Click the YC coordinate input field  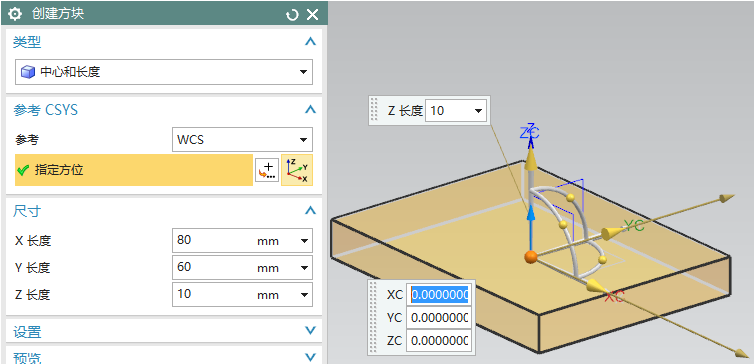pyautogui.click(x=439, y=317)
